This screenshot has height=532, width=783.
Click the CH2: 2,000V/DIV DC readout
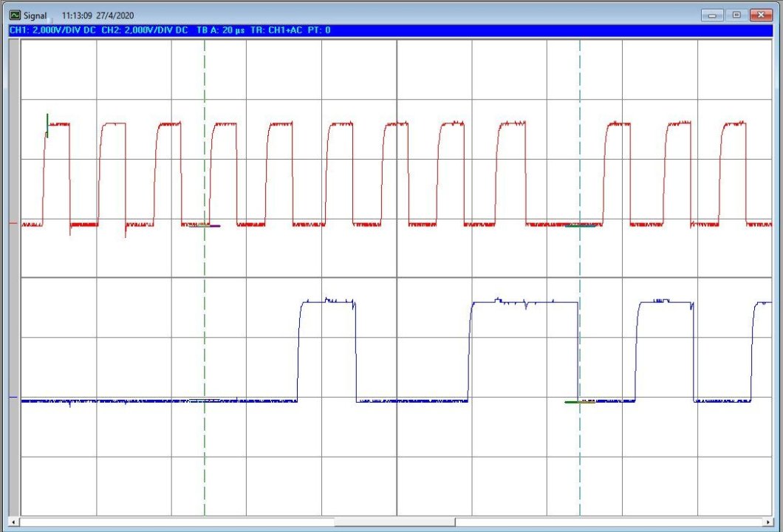point(144,30)
